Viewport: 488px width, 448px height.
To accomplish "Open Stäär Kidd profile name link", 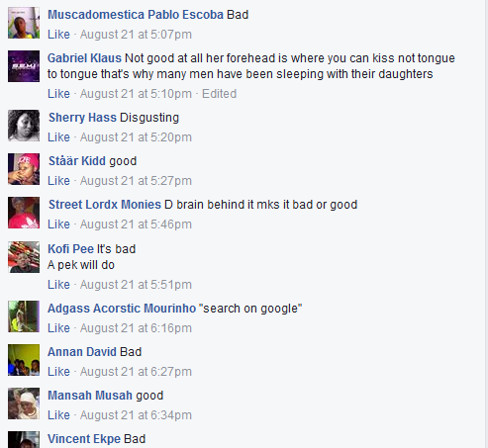I will coord(77,161).
